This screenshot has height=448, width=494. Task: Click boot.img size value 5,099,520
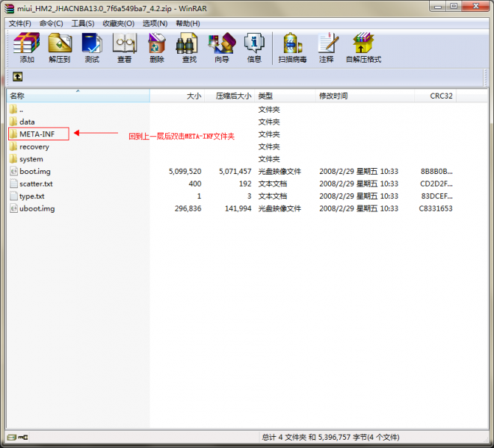pos(185,171)
